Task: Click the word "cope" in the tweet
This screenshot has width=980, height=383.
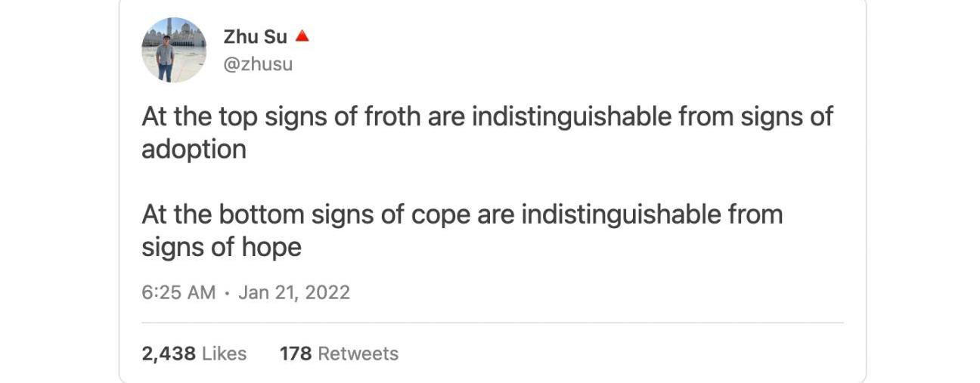Action: tap(441, 215)
